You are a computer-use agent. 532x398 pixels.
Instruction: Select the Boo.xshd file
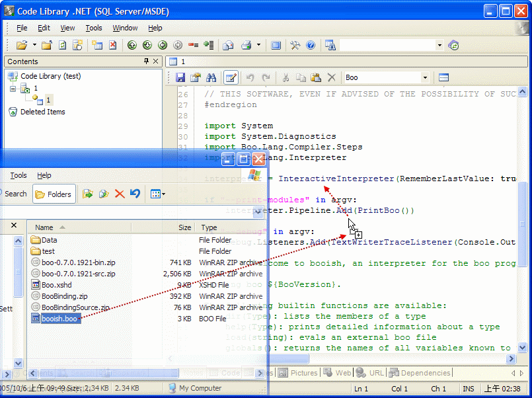click(x=52, y=285)
